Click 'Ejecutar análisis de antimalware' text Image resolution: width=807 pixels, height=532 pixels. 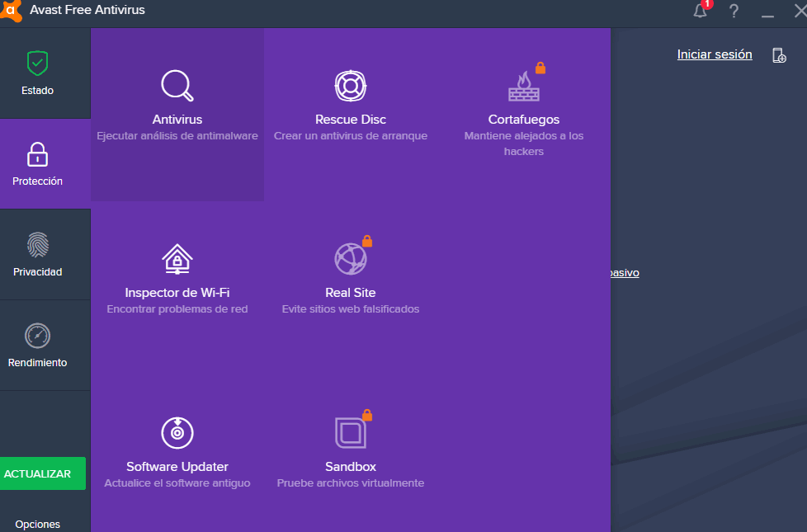[x=177, y=136]
